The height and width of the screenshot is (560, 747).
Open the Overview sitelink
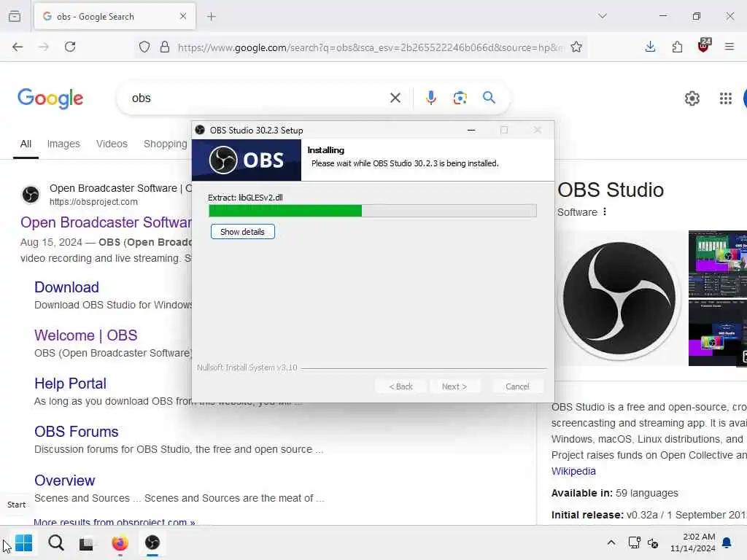pyautogui.click(x=65, y=481)
